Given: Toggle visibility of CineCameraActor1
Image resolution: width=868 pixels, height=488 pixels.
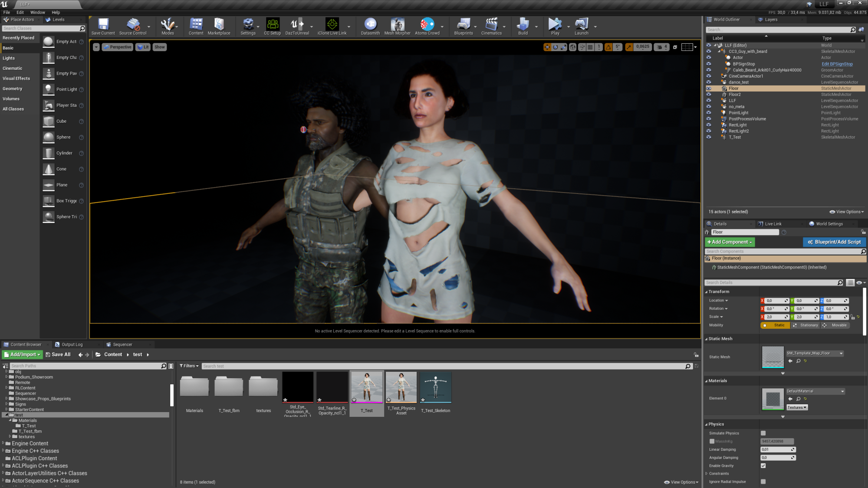Looking at the screenshot, I should (x=709, y=76).
